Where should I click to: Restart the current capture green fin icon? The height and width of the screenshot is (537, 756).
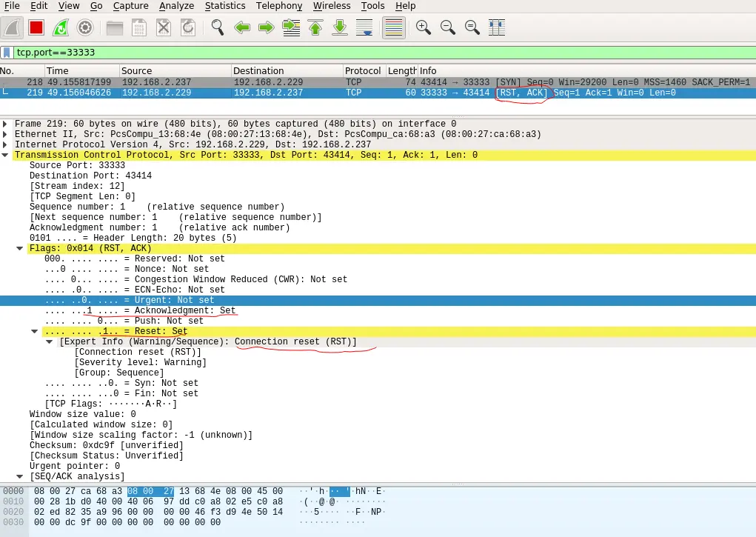(61, 27)
